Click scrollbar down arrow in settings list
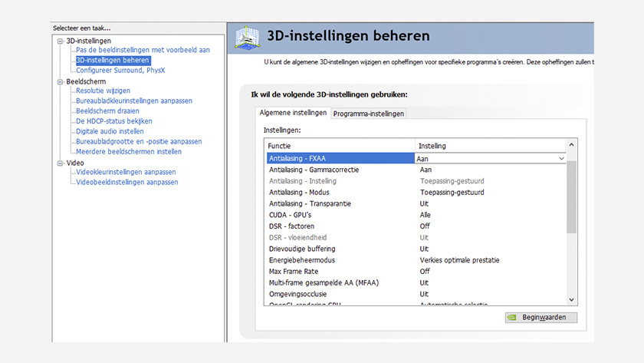644x363 pixels. 571,299
